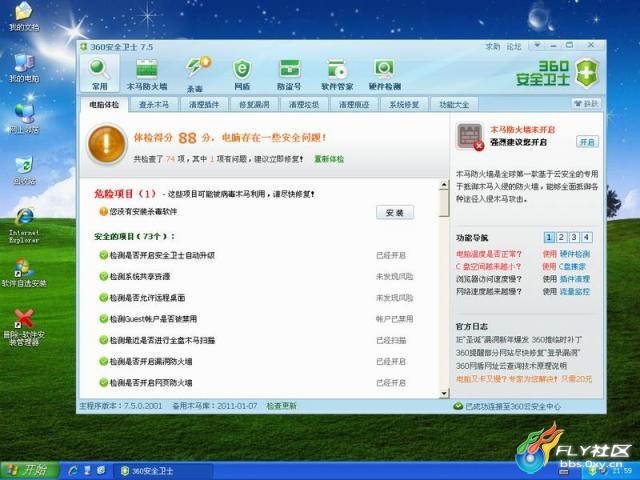Select page 3 in 功能导航

tap(574, 237)
